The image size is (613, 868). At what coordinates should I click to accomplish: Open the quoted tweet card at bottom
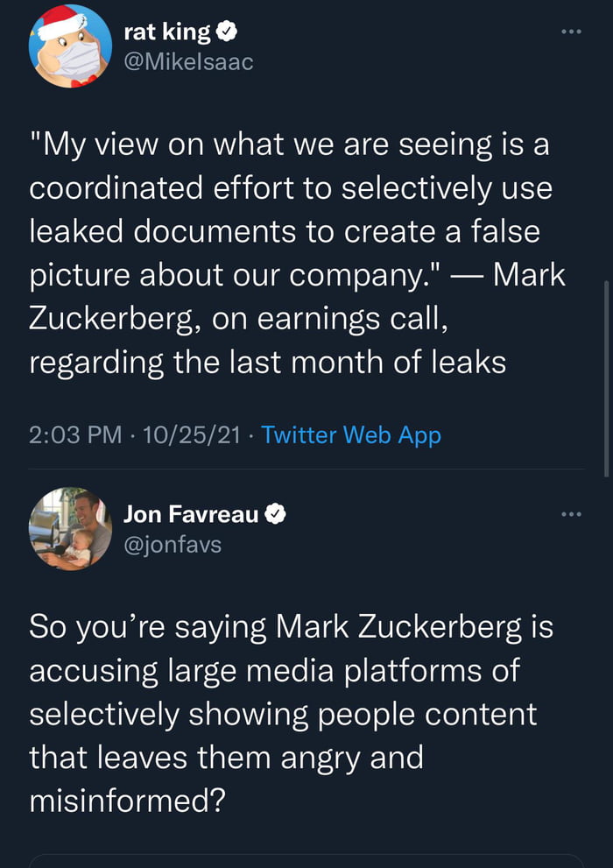tap(306, 861)
